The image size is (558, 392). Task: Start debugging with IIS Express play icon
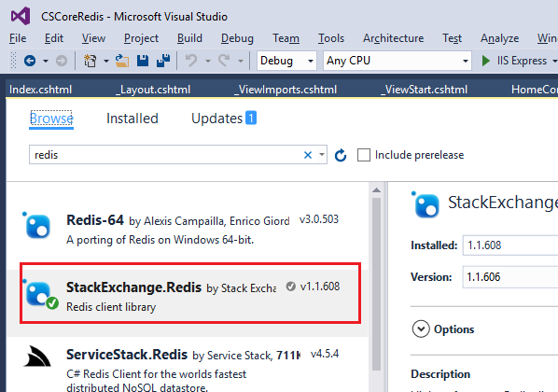[485, 61]
